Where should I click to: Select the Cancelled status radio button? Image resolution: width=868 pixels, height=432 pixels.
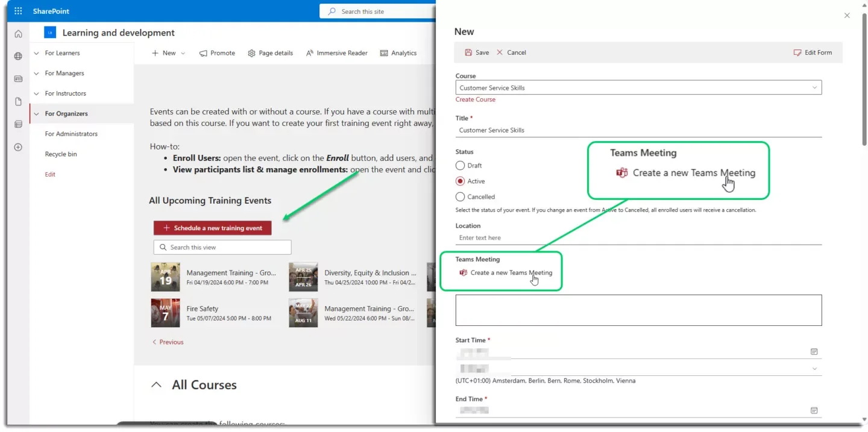(461, 196)
